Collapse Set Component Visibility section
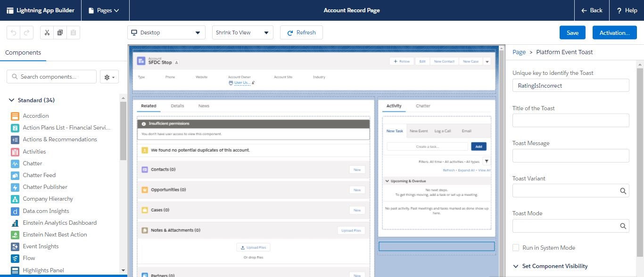Viewport: 644px width, 277px height. [x=516, y=266]
